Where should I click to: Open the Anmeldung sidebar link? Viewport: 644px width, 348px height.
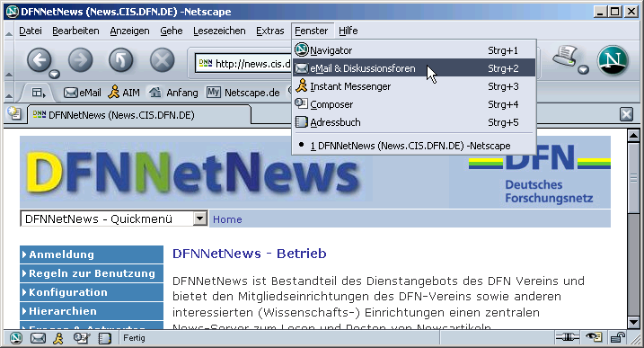click(x=92, y=254)
